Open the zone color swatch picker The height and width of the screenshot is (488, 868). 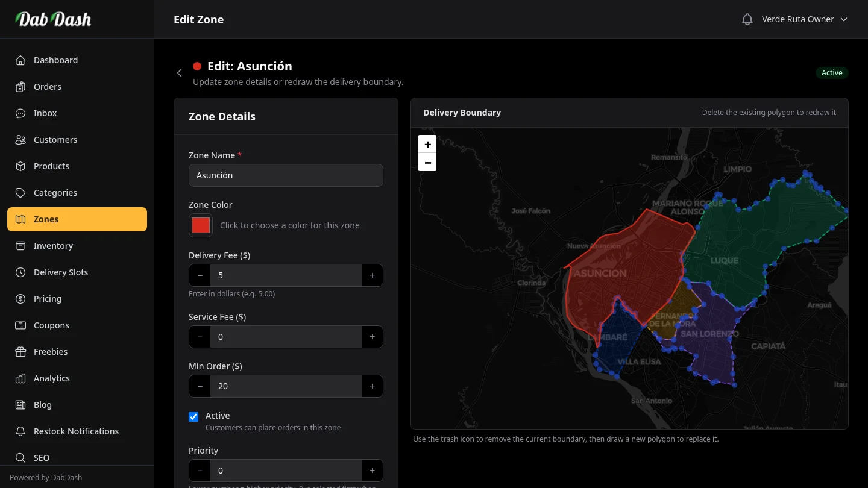(x=200, y=225)
